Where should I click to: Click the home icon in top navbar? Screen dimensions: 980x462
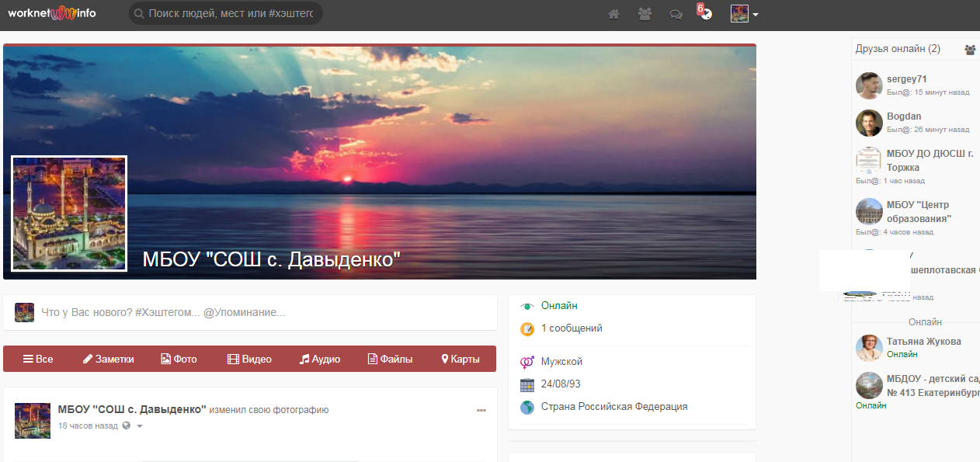(x=613, y=14)
